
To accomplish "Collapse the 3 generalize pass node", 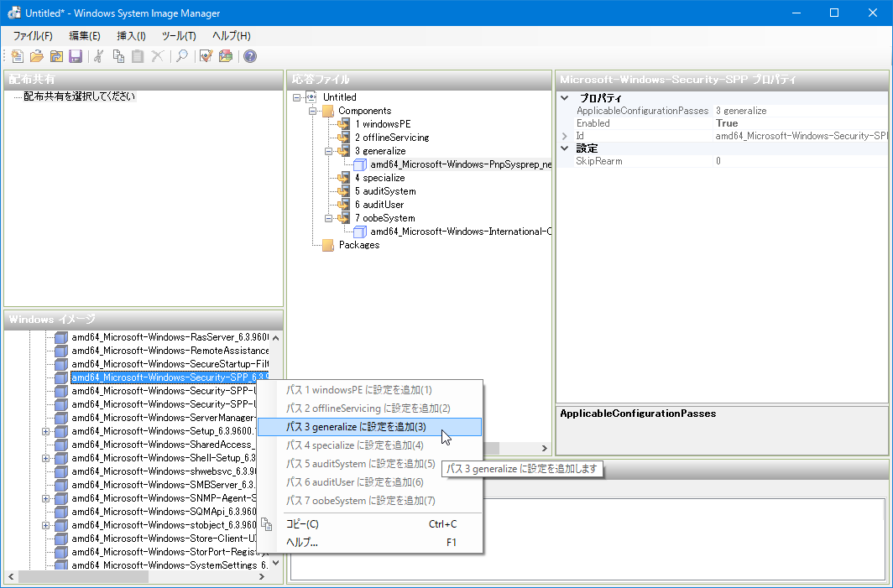I will [328, 152].
